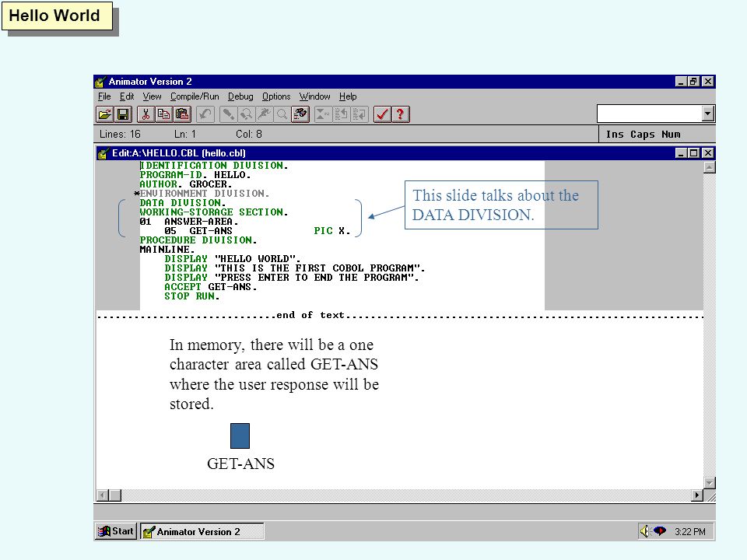Open the Window menu
The width and height of the screenshot is (747, 560).
click(315, 96)
